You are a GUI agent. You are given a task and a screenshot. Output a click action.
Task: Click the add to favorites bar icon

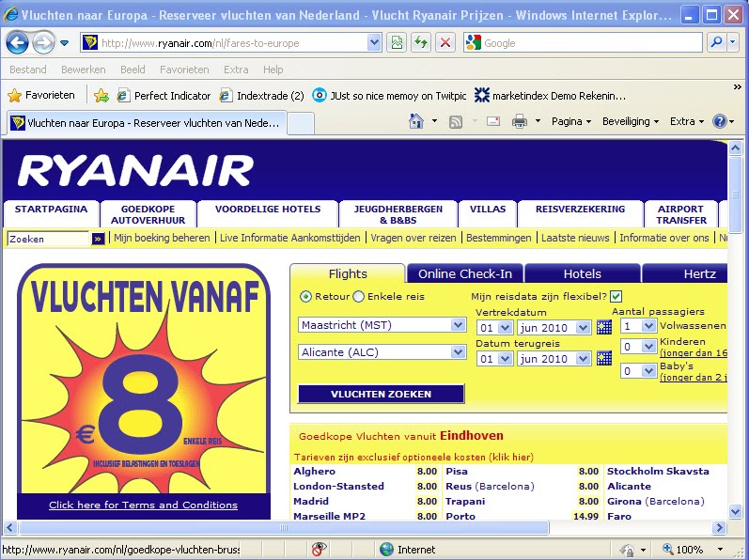point(101,96)
